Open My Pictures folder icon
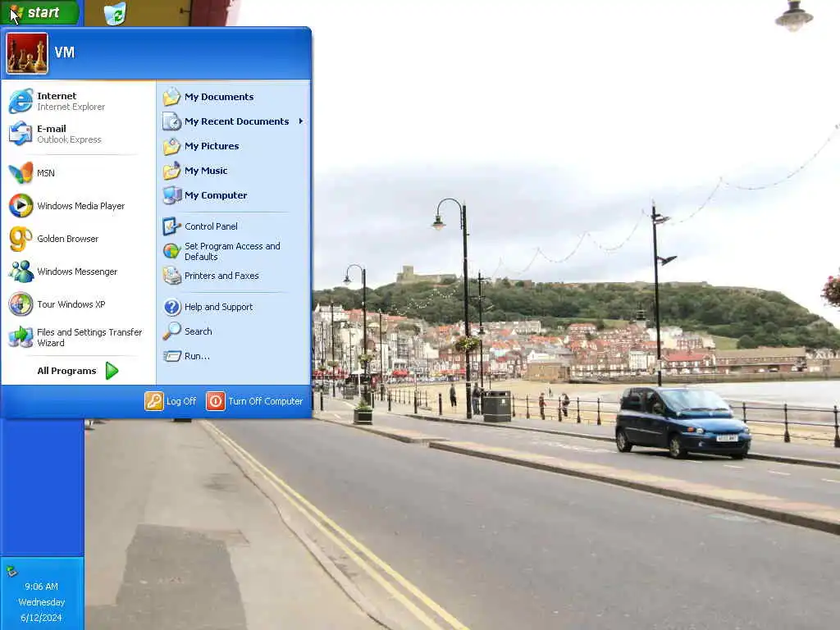The image size is (840, 630). 171,146
